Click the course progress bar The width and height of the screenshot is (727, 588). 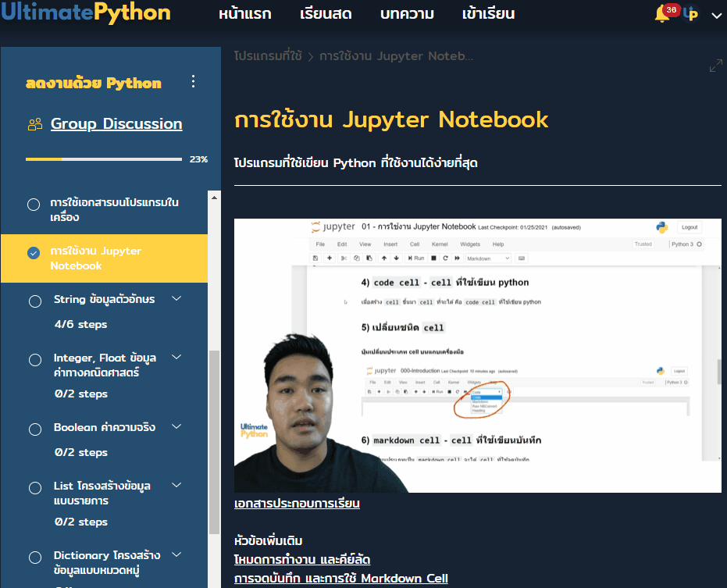(104, 159)
